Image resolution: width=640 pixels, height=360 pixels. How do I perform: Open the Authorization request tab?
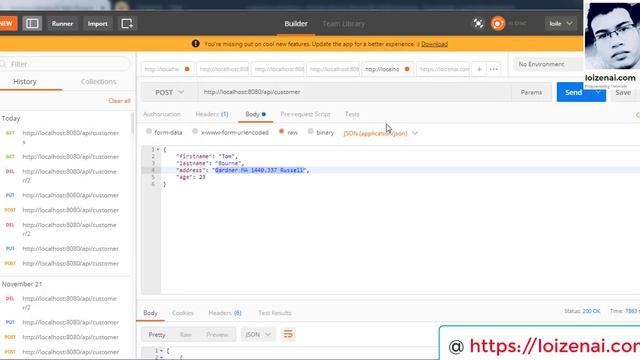pyautogui.click(x=162, y=114)
